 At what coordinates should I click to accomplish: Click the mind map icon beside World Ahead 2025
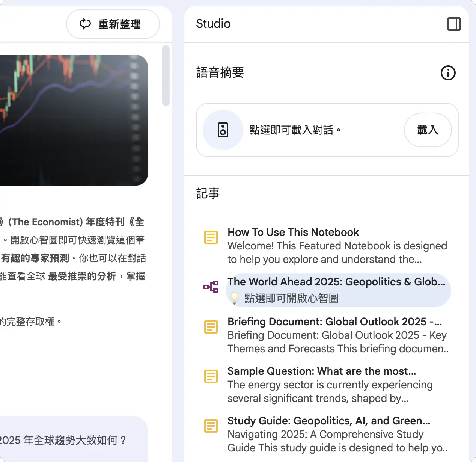211,287
